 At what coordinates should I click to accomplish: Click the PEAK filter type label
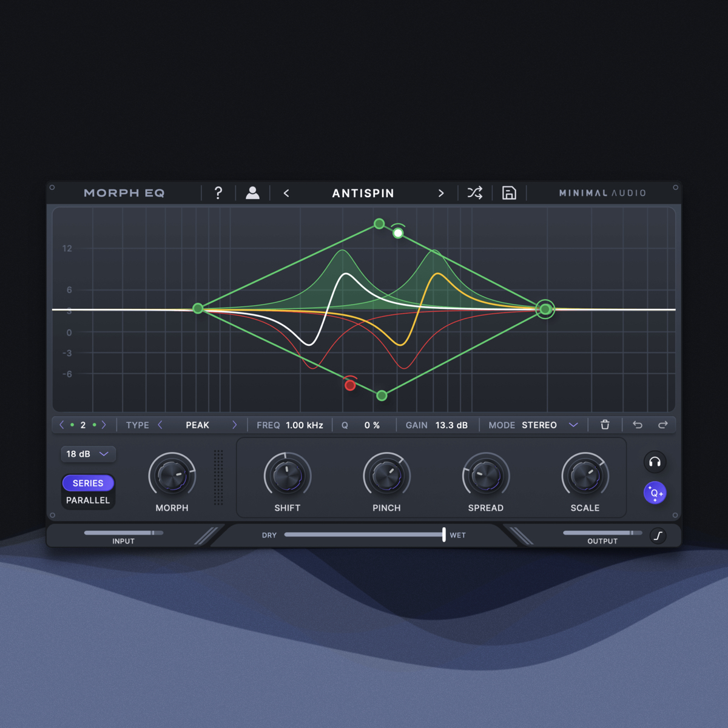[x=197, y=425]
